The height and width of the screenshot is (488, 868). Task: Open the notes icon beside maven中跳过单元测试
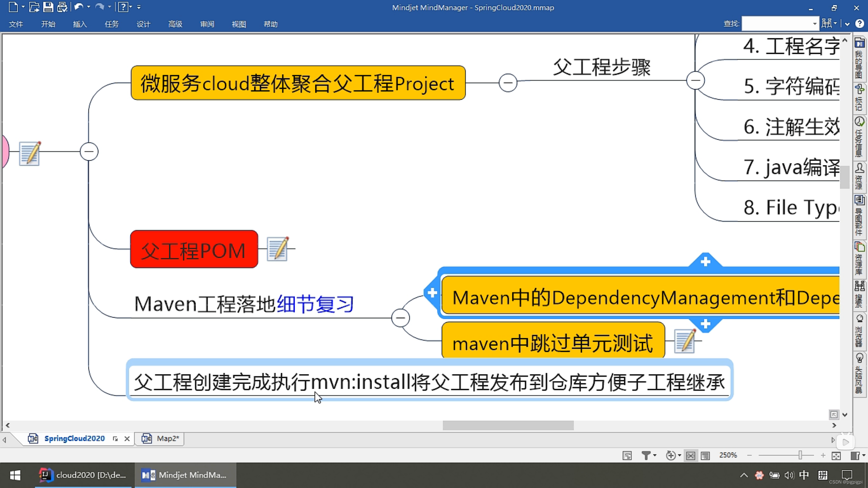click(685, 341)
